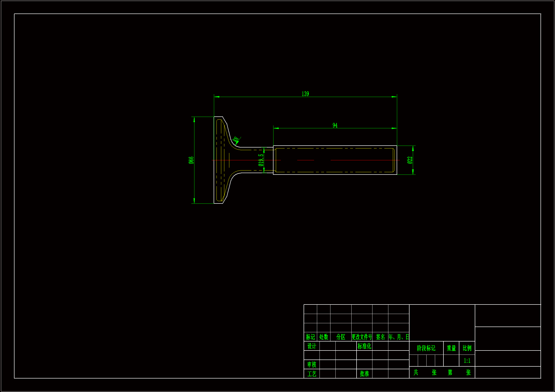Click the 重量 weight label cell

pyautogui.click(x=451, y=348)
